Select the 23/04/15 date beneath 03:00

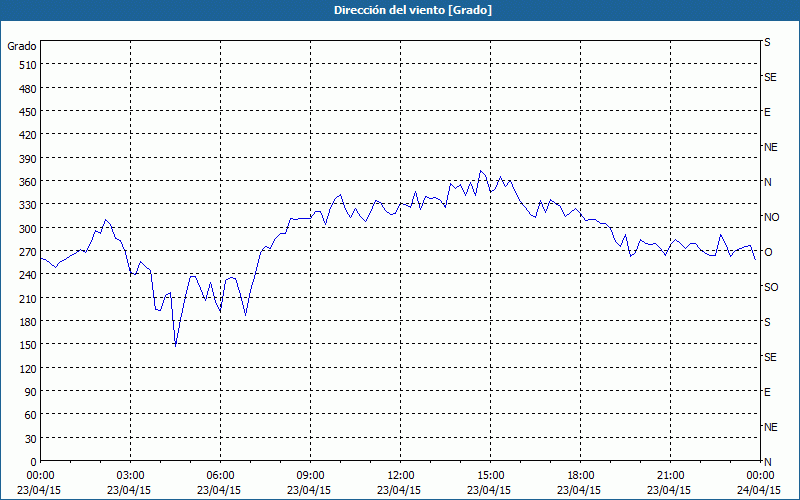(x=129, y=490)
